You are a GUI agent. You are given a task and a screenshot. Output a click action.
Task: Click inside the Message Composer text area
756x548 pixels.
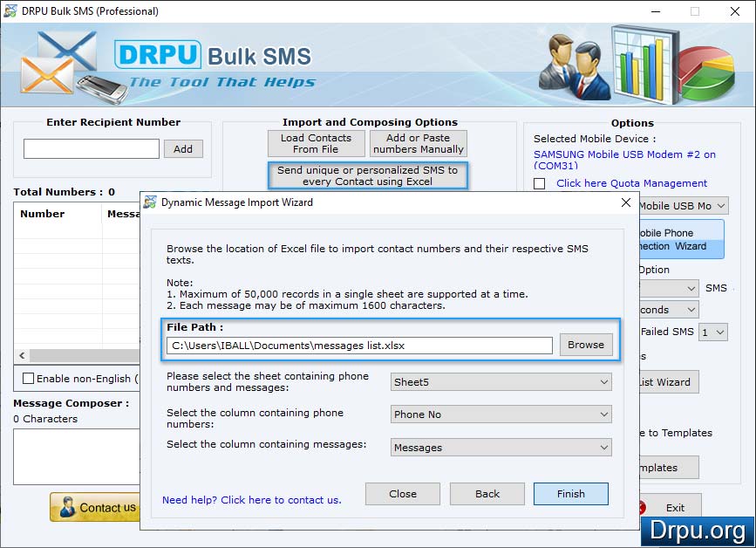click(77, 456)
